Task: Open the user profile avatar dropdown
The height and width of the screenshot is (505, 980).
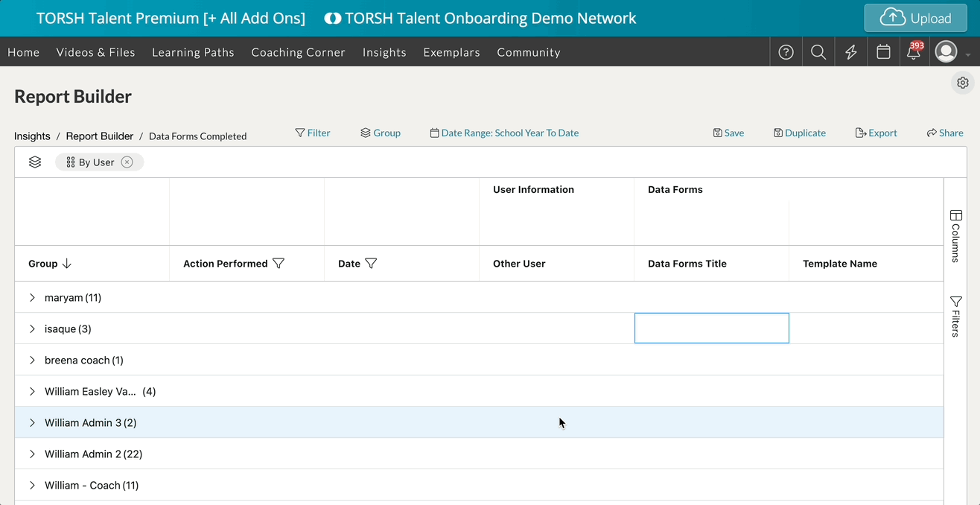Action: (x=951, y=52)
